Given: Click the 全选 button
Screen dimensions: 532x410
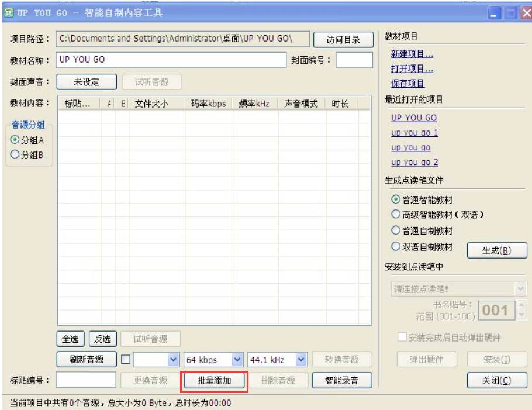Looking at the screenshot, I should (71, 339).
